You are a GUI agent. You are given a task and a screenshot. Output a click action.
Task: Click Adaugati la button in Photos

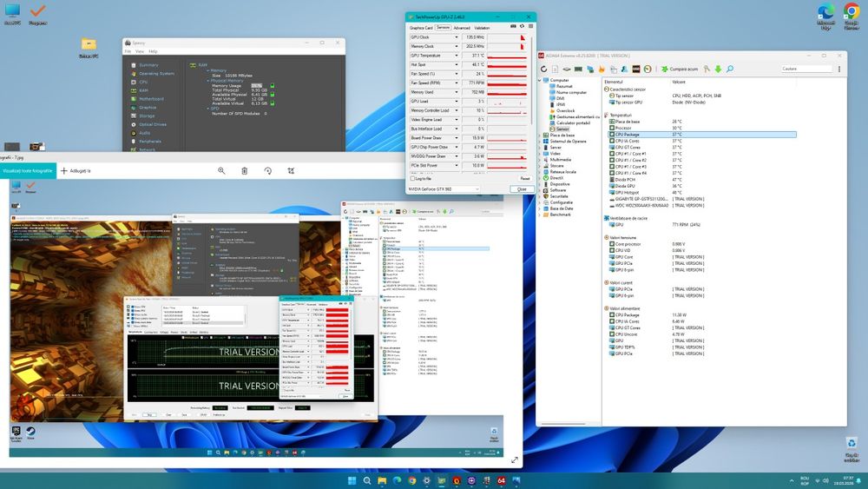pyautogui.click(x=76, y=170)
